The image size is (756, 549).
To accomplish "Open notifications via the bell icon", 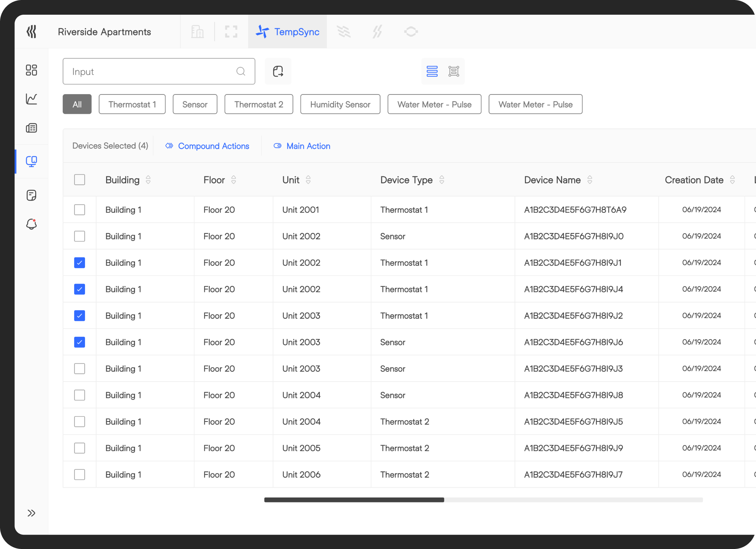I will coord(31,224).
